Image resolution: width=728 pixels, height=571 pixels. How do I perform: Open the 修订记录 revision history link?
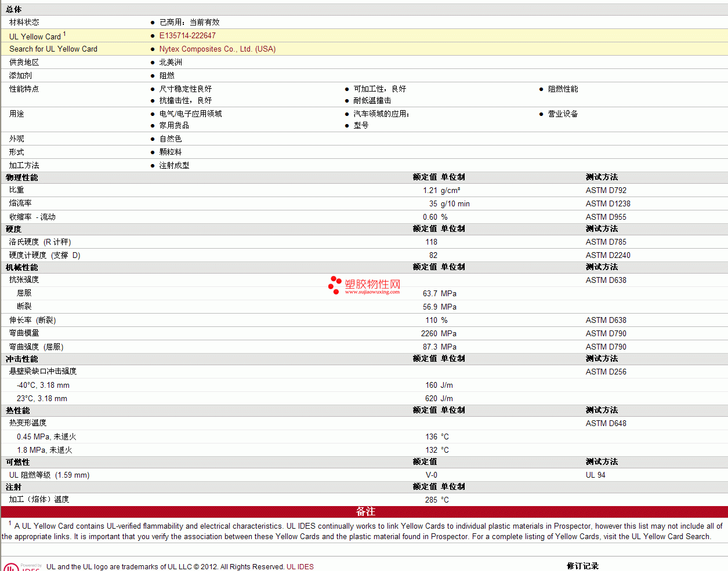(582, 566)
